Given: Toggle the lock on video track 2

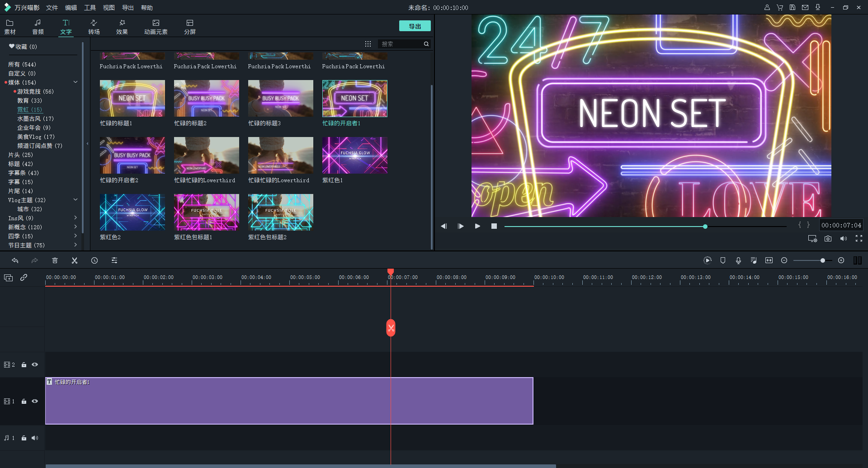Looking at the screenshot, I should 24,365.
